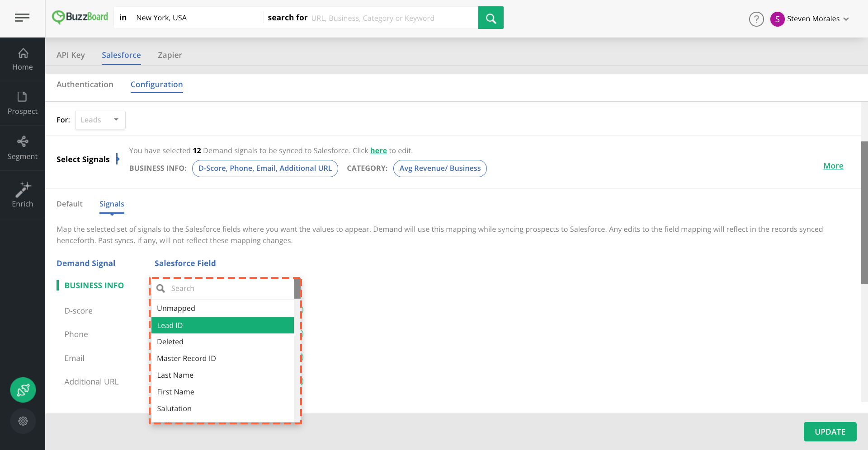This screenshot has height=450, width=868.
Task: Select Salutation option in dropdown
Action: pyautogui.click(x=222, y=408)
